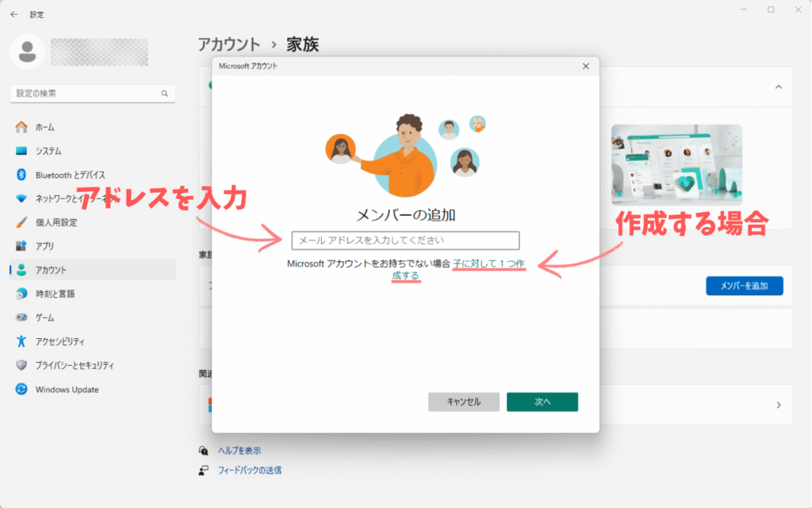
Task: Click the キャンセル button
Action: point(463,402)
